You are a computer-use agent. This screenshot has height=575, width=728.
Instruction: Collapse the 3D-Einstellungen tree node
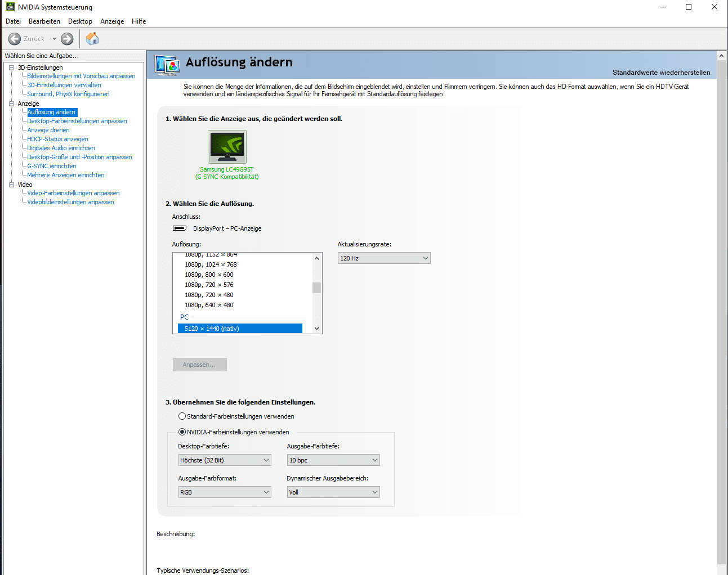pos(11,68)
